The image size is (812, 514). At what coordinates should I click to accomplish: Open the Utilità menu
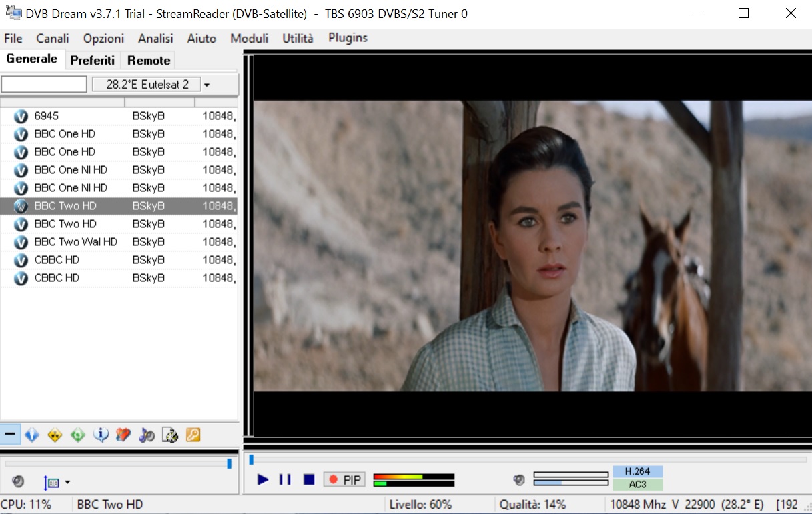tap(298, 39)
